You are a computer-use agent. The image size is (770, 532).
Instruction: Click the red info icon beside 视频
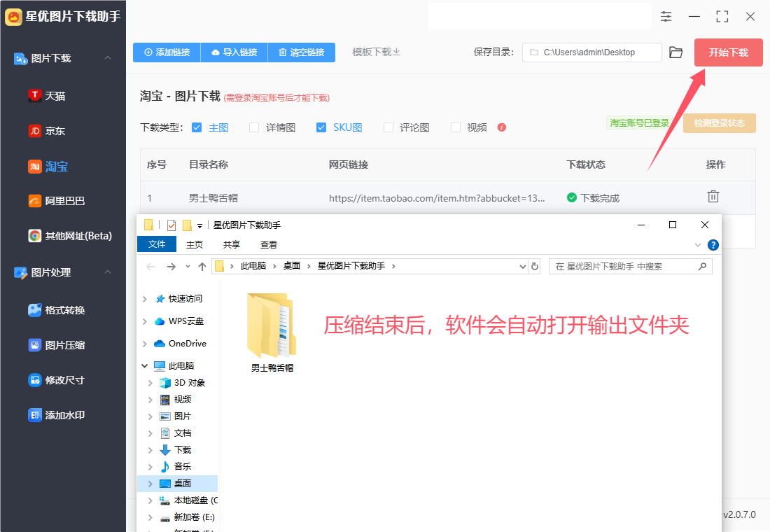coord(501,127)
